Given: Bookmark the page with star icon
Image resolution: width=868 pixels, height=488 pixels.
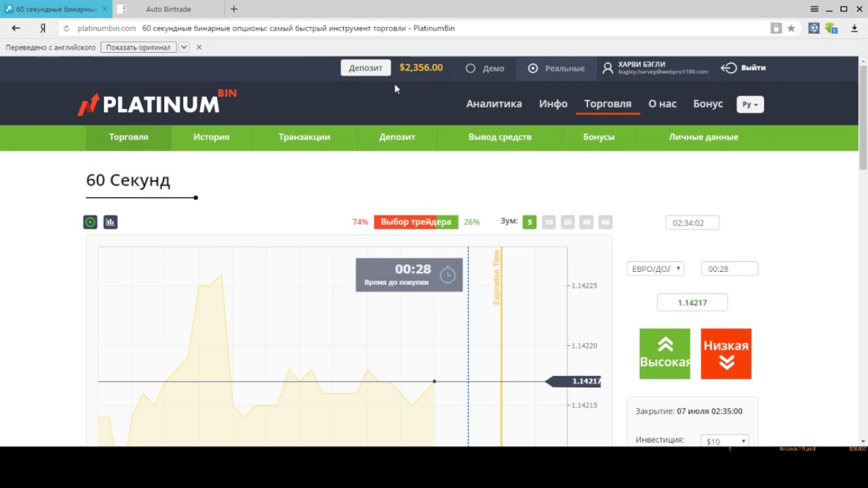Looking at the screenshot, I should pos(791,28).
